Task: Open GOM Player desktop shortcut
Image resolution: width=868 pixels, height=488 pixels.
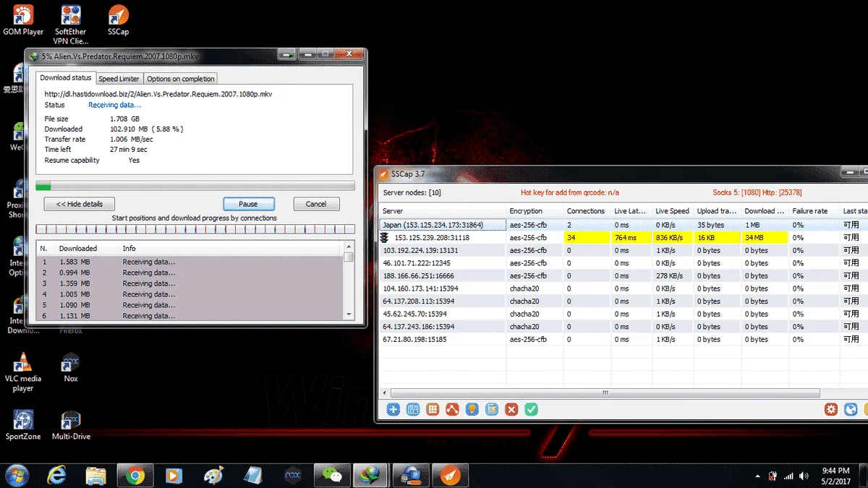Action: click(x=23, y=20)
